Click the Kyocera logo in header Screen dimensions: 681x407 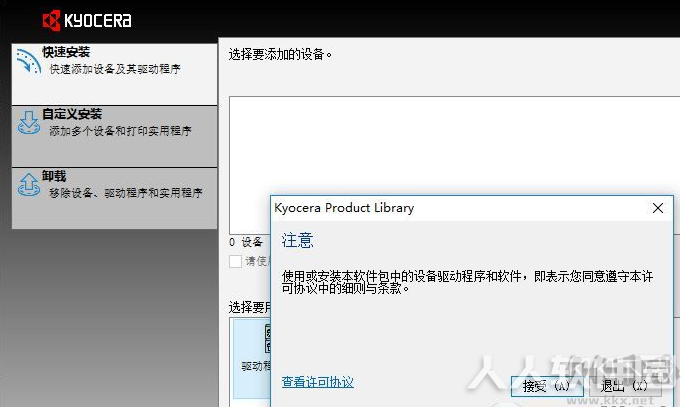87,20
